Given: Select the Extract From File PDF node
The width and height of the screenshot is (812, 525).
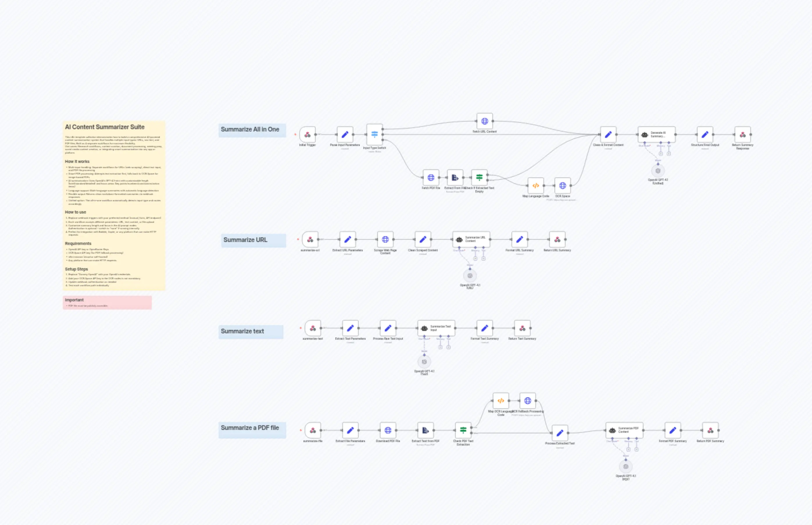Looking at the screenshot, I should (455, 178).
